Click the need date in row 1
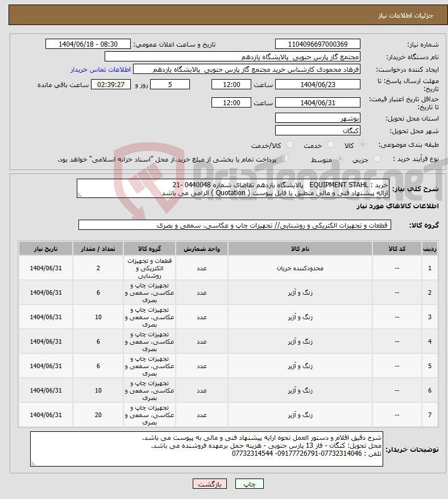Screen dimensions: 448x499 46,268
